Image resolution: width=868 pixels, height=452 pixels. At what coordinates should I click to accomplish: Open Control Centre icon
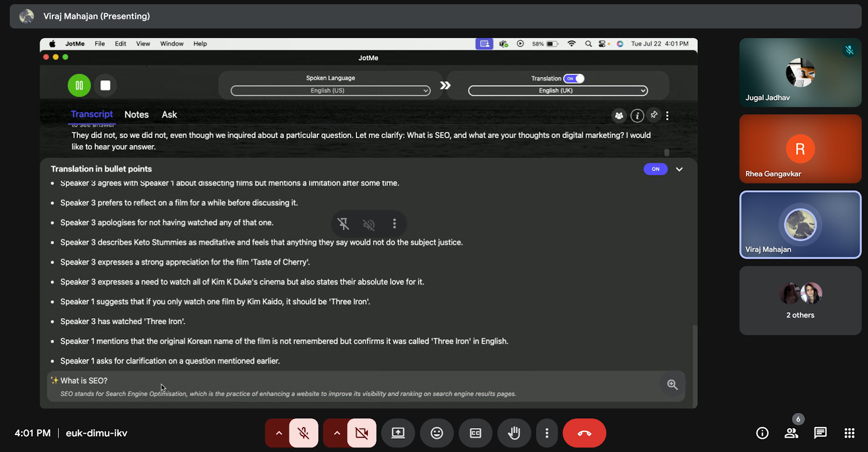pyautogui.click(x=602, y=44)
